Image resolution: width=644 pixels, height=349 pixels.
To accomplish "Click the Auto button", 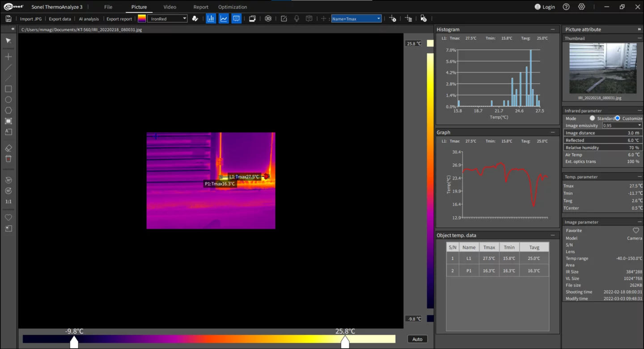I will coord(417,339).
